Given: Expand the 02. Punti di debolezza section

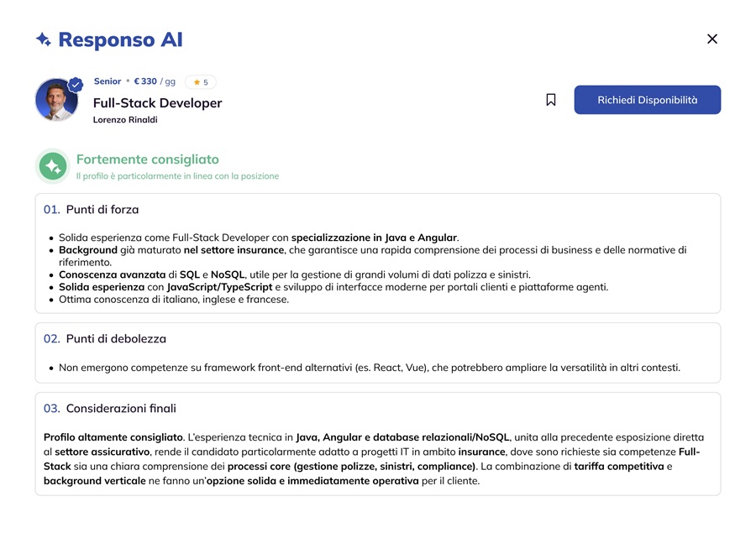Looking at the screenshot, I should [x=105, y=339].
